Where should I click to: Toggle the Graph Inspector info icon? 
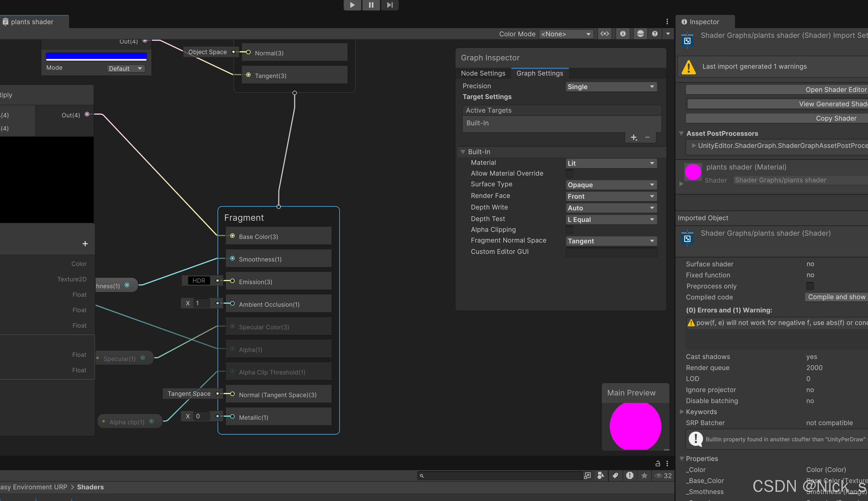point(623,34)
